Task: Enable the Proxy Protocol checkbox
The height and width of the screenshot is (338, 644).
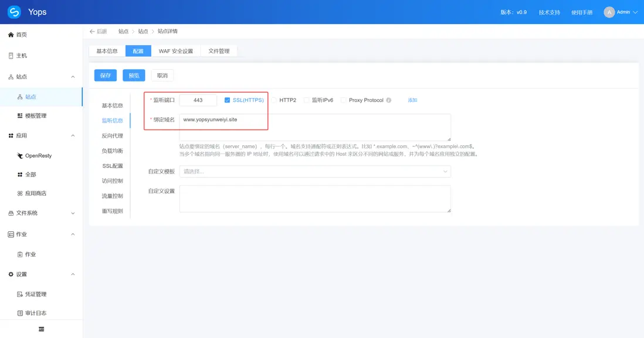Action: tap(343, 101)
